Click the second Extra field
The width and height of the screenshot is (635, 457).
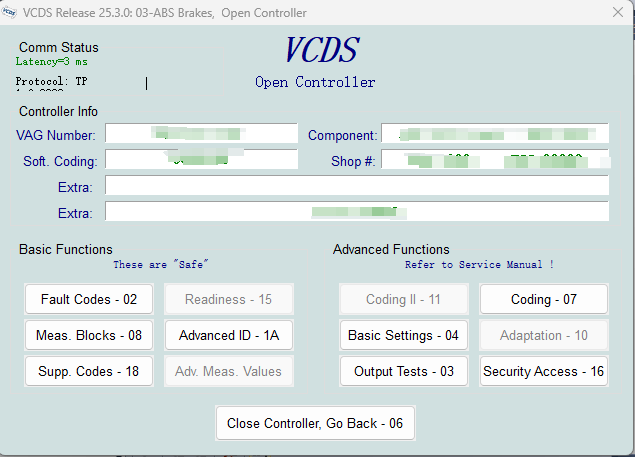tap(356, 213)
